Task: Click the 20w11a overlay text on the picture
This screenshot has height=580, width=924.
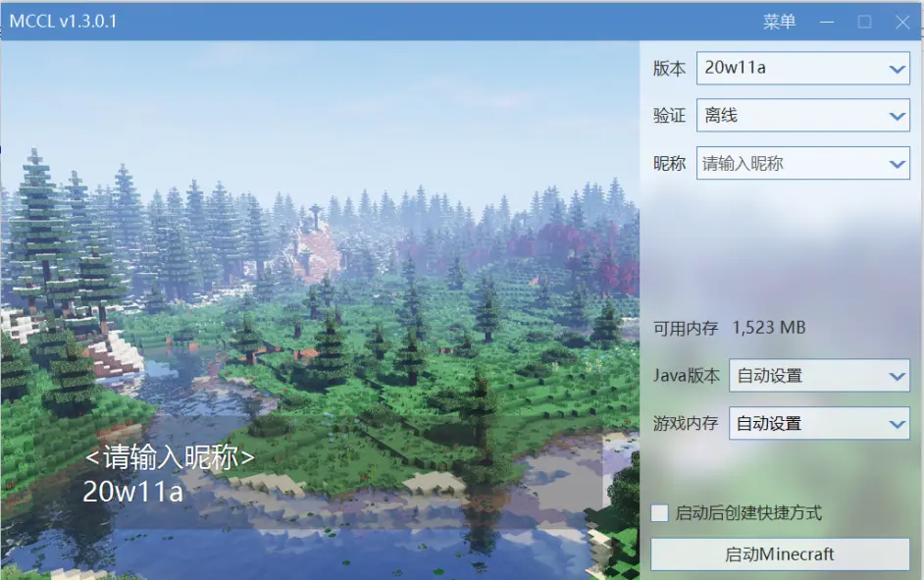Action: (132, 492)
